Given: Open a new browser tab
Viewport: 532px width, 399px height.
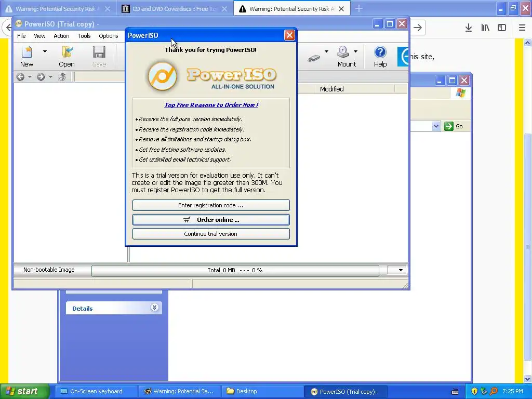Looking at the screenshot, I should [358, 9].
